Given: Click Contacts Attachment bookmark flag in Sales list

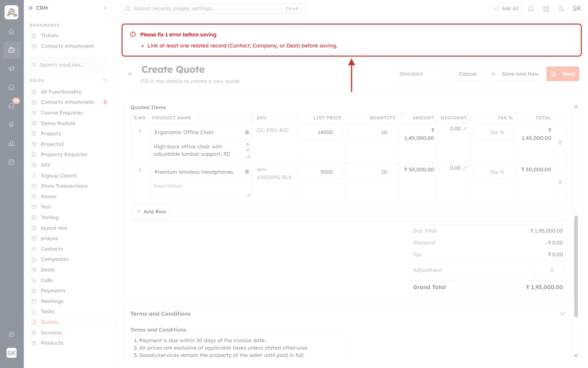Looking at the screenshot, I should 105,102.
